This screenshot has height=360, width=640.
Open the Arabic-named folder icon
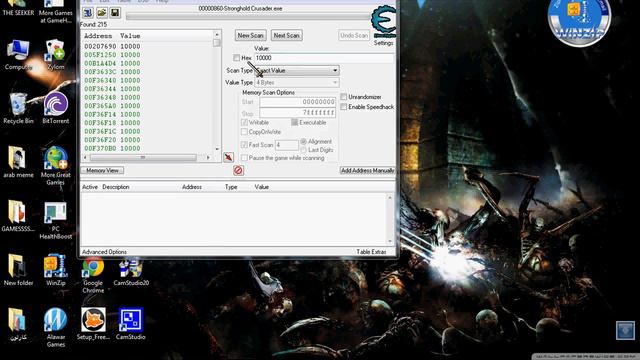[x=18, y=324]
